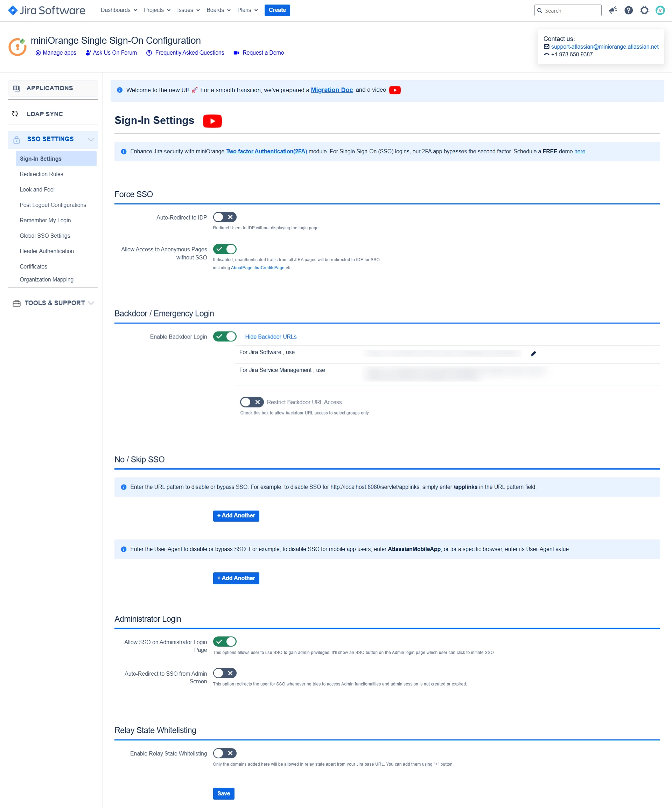The width and height of the screenshot is (672, 808).
Task: Open the Migration Doc link
Action: [331, 90]
